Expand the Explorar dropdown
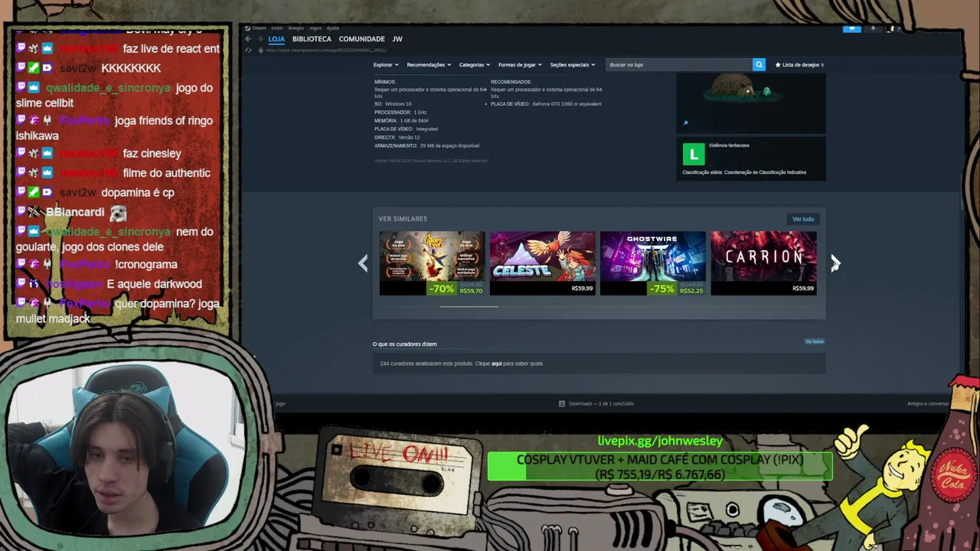Screen dimensions: 980x551 385,65
